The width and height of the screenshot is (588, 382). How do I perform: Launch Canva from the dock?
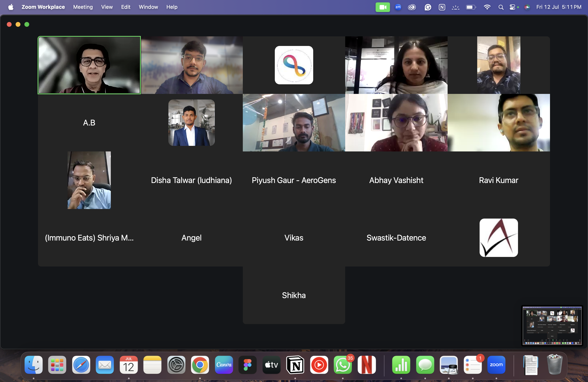coord(224,365)
